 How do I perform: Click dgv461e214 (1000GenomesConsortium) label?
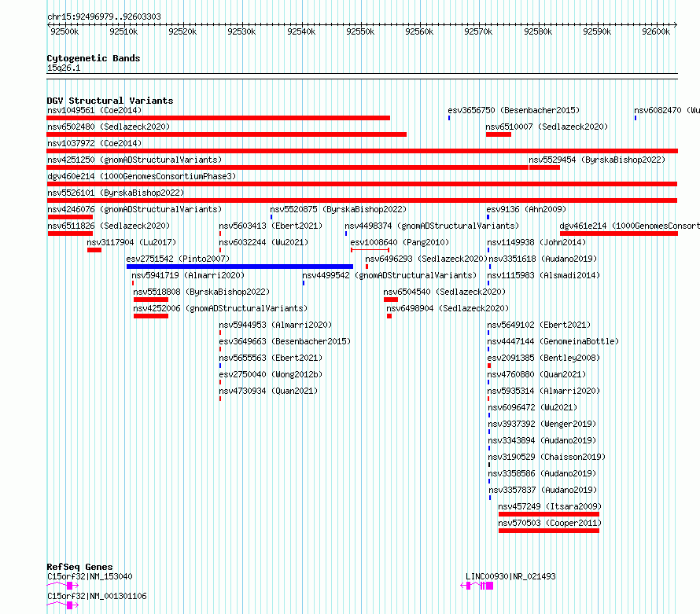pyautogui.click(x=629, y=226)
